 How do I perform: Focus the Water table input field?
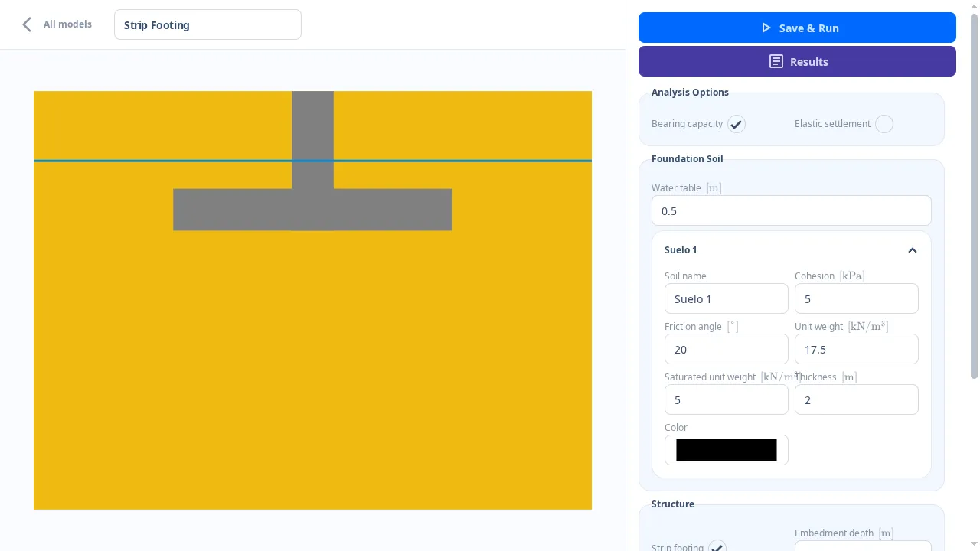click(x=792, y=210)
